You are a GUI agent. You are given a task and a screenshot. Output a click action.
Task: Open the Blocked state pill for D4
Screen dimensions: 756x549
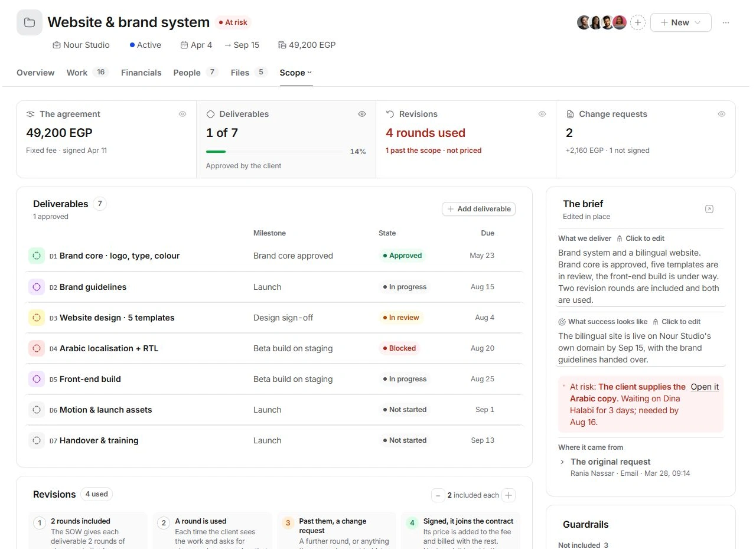[x=400, y=348]
